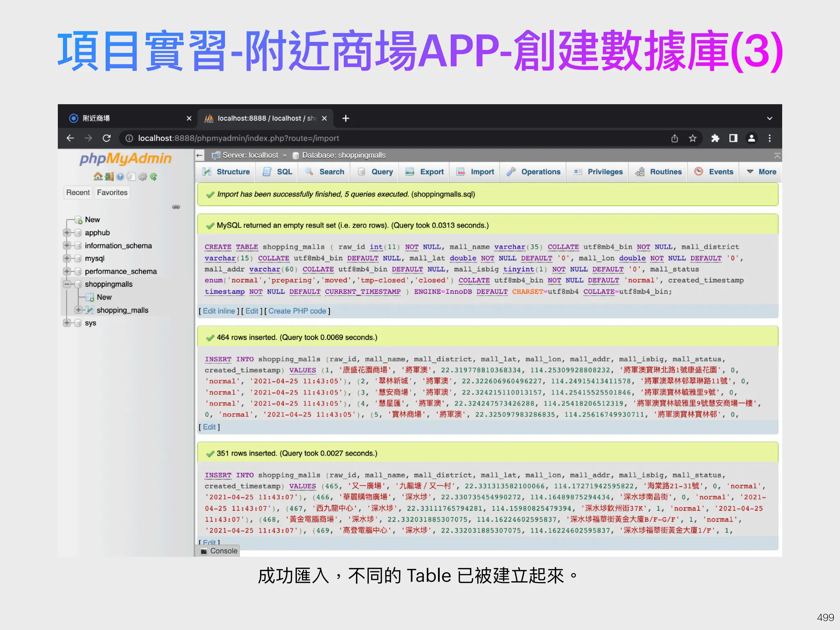
Task: Expand the shopping_malls table node
Action: point(78,310)
